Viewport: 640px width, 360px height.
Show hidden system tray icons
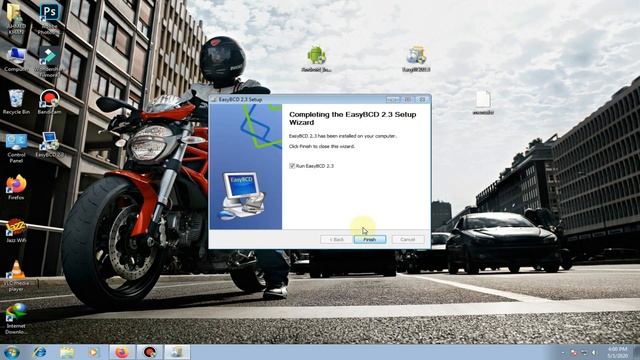pos(563,353)
